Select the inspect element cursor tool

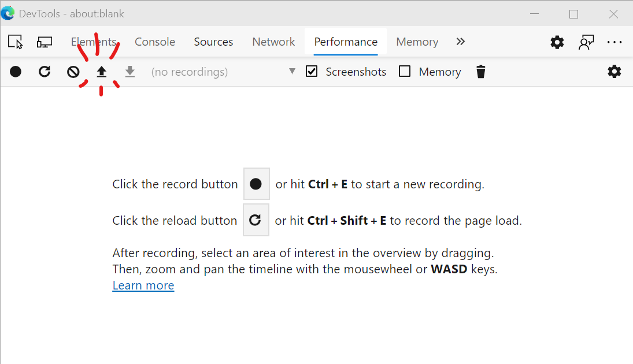point(15,42)
